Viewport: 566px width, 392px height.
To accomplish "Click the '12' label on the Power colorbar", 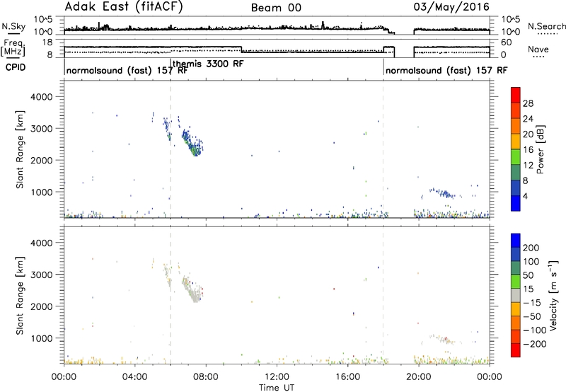I will tap(528, 166).
